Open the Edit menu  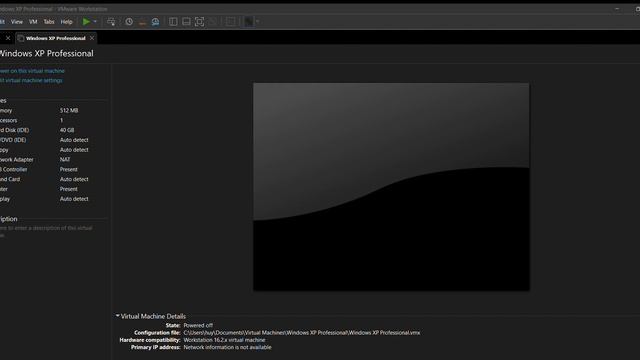coord(2,22)
